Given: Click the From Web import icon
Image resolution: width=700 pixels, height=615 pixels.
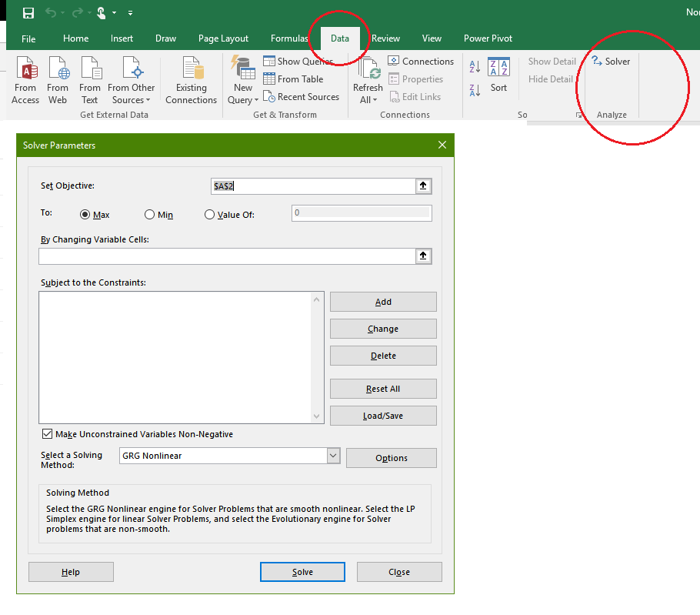Looking at the screenshot, I should [x=58, y=70].
